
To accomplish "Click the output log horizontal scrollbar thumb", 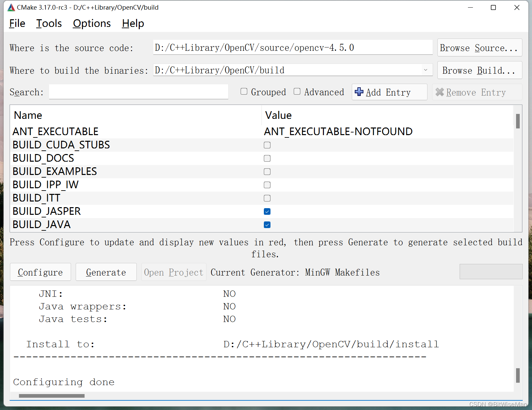I will tap(52, 396).
